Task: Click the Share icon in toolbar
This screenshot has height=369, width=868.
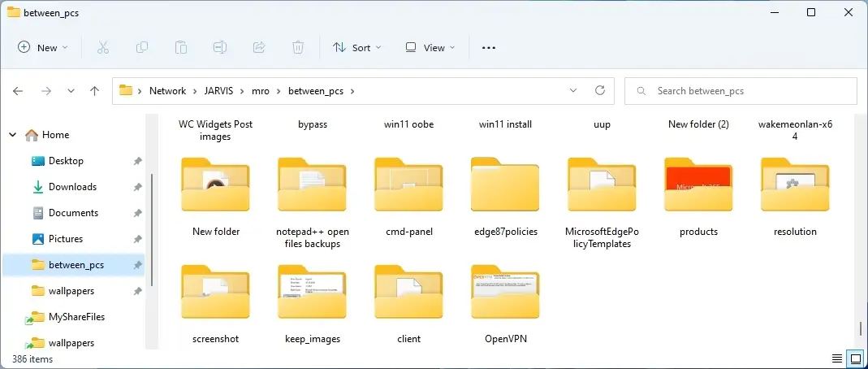Action: pos(259,48)
